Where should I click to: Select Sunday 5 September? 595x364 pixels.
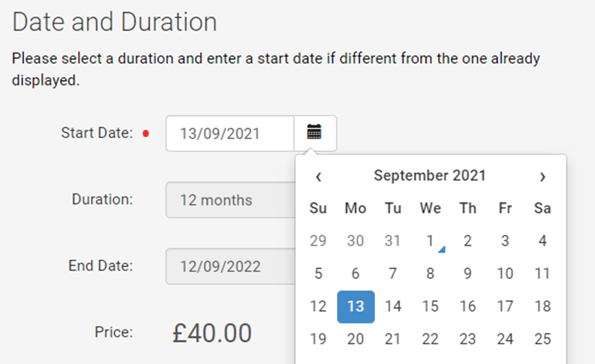(319, 274)
